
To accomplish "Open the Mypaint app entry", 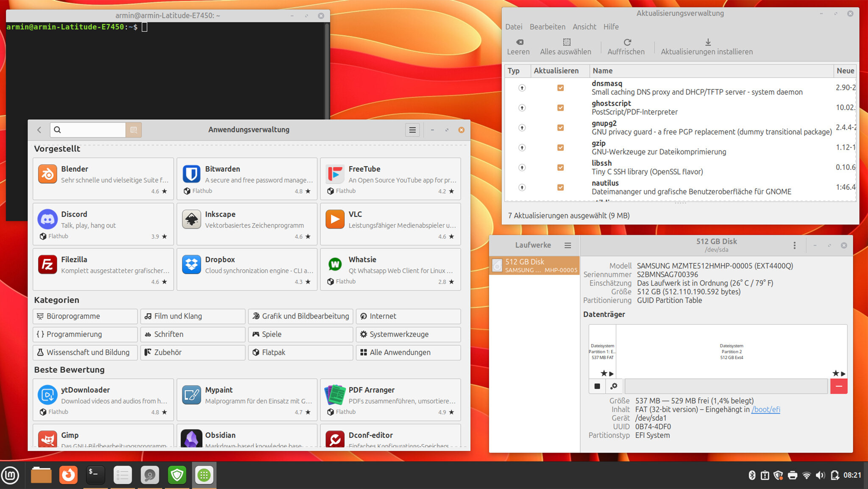I will [247, 400].
